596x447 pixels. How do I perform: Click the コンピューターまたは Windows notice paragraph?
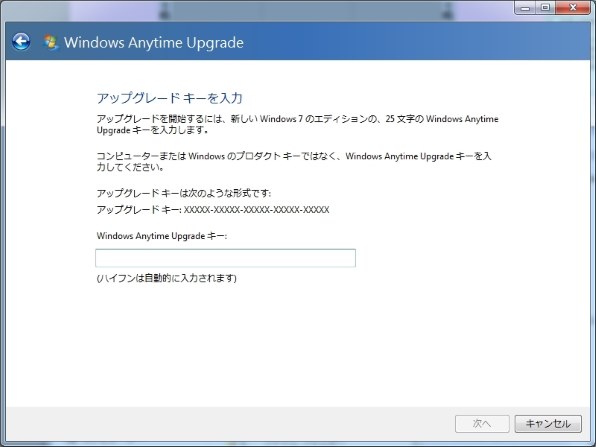[x=294, y=162]
